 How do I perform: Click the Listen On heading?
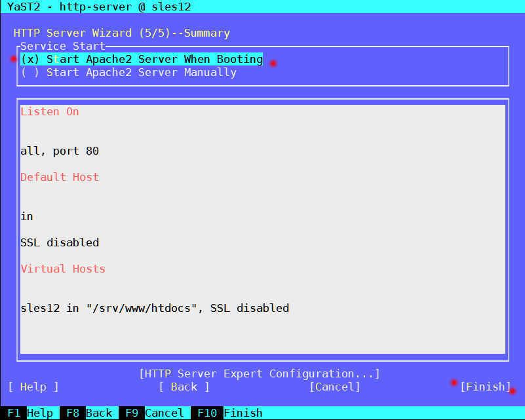tap(50, 111)
